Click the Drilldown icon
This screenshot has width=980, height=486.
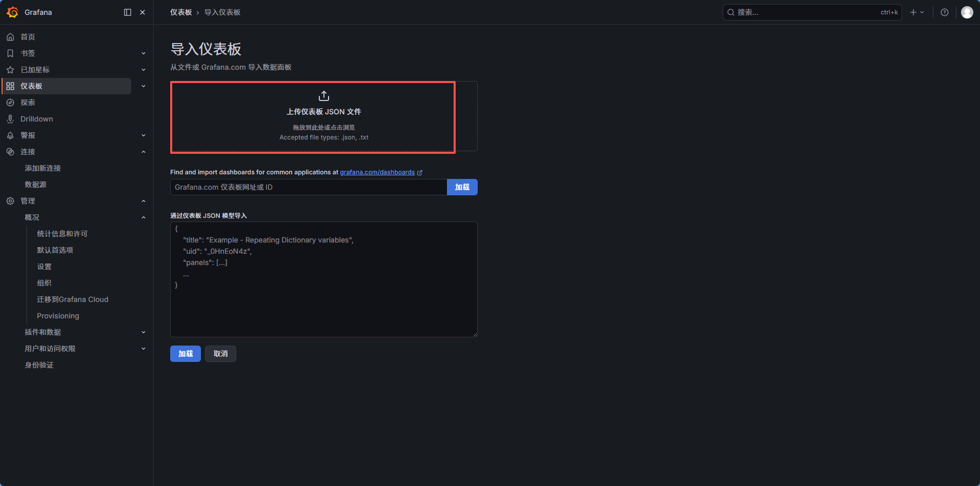pyautogui.click(x=10, y=119)
